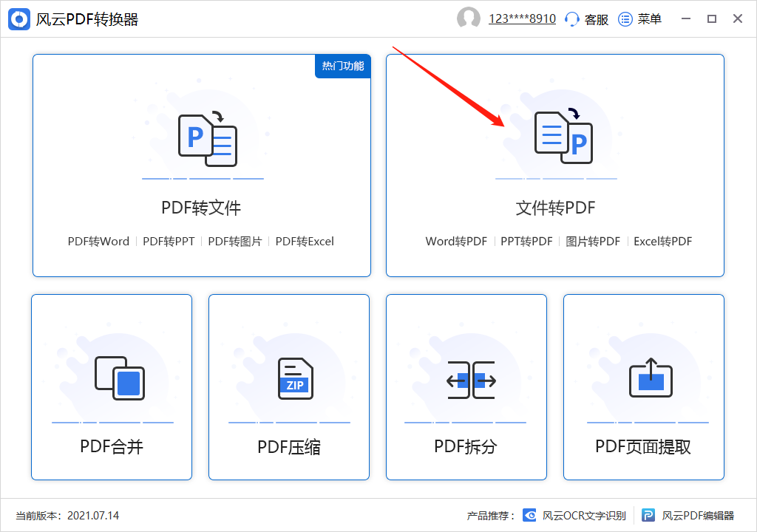Choose PPT转PDF option
Screen dimensions: 757x532
526,242
